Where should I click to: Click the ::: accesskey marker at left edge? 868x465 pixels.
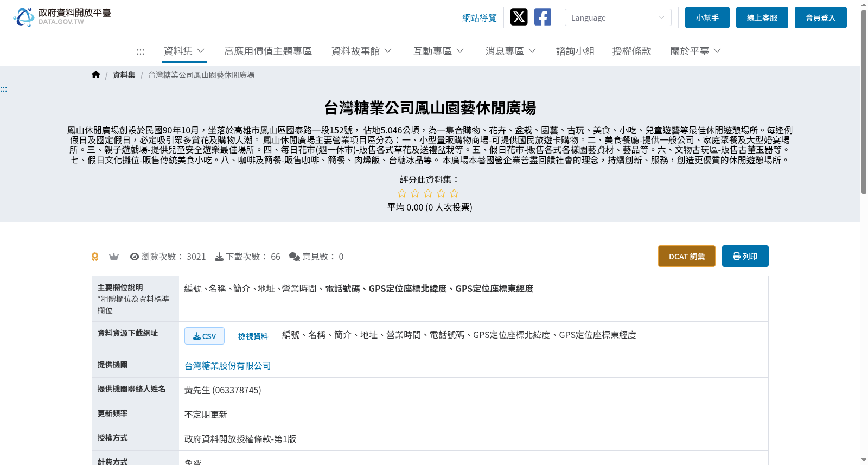(x=4, y=89)
